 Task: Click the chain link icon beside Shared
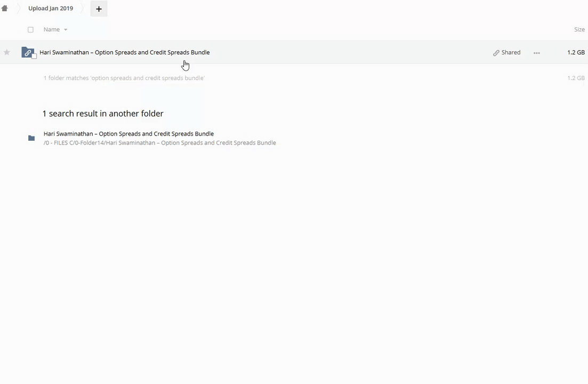click(x=496, y=53)
